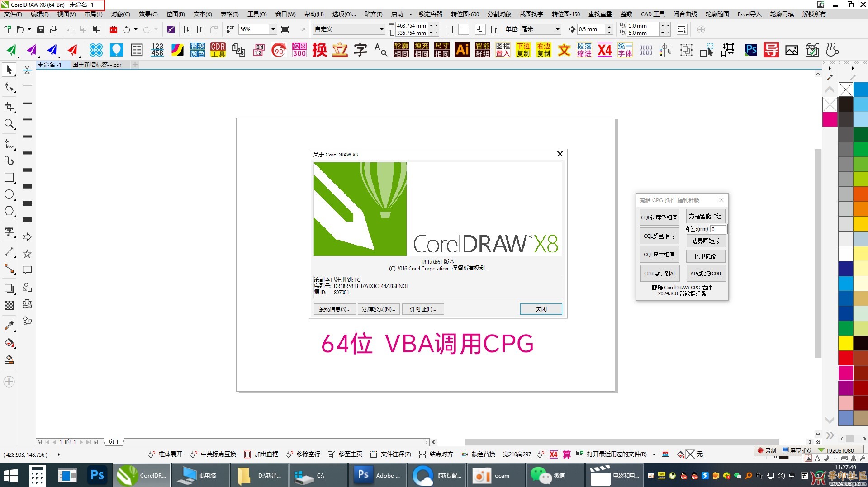Open the 位图(B) menu

(175, 14)
